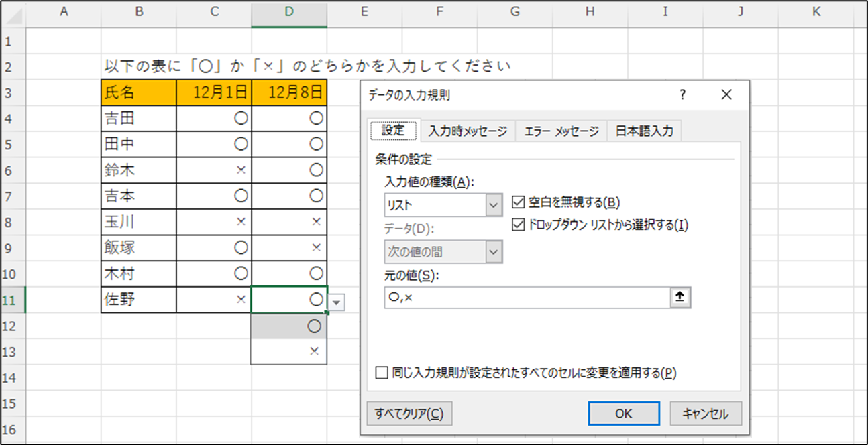868x445 pixels.
Task: Switch to the エラー メッセージ tab
Action: coord(561,131)
